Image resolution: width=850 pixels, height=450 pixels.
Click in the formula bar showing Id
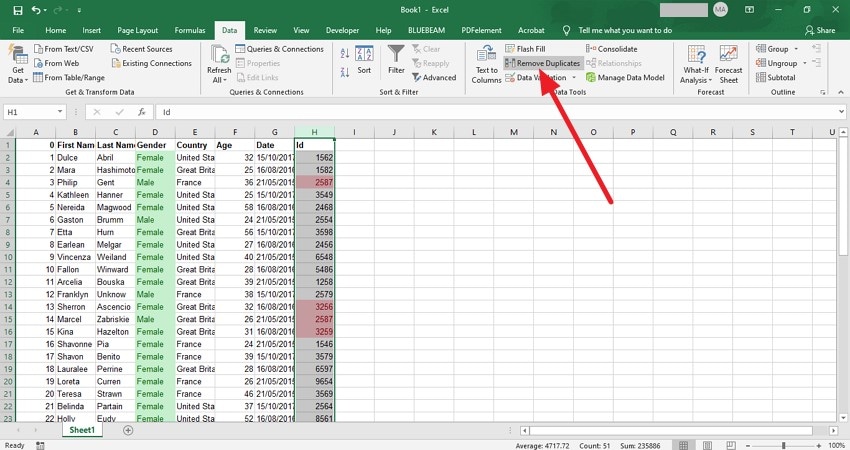494,112
